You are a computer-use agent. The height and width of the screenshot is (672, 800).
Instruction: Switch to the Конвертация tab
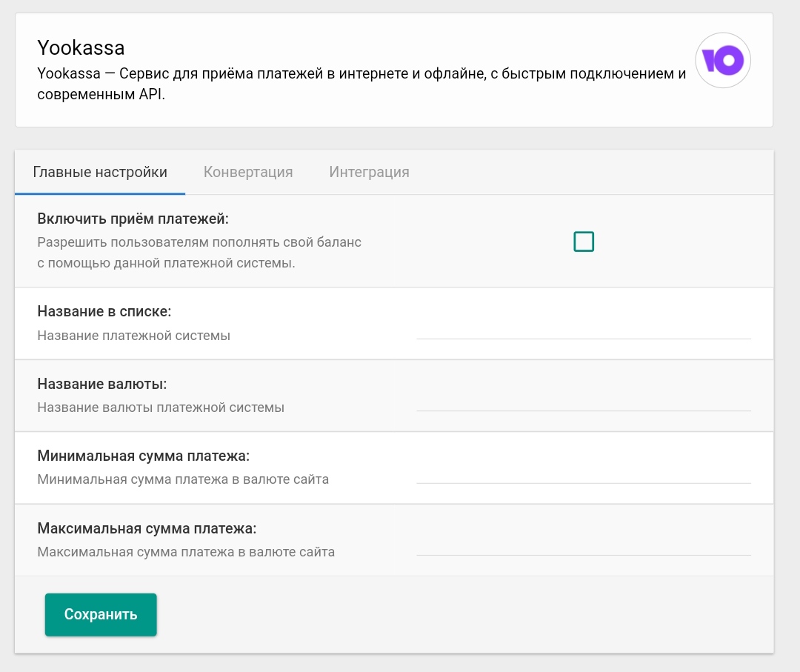click(248, 172)
